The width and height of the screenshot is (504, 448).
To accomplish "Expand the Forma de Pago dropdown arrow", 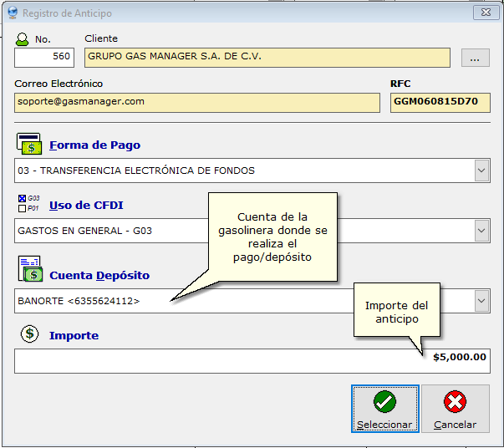I will (481, 171).
